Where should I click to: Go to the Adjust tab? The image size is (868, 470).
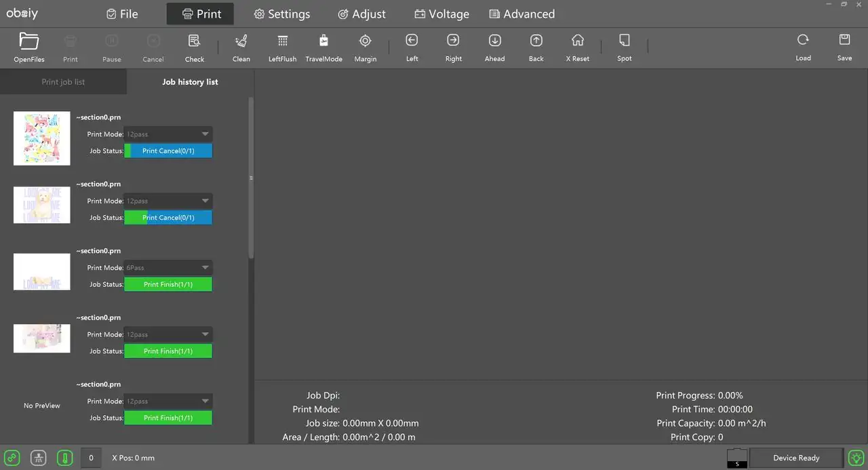361,14
